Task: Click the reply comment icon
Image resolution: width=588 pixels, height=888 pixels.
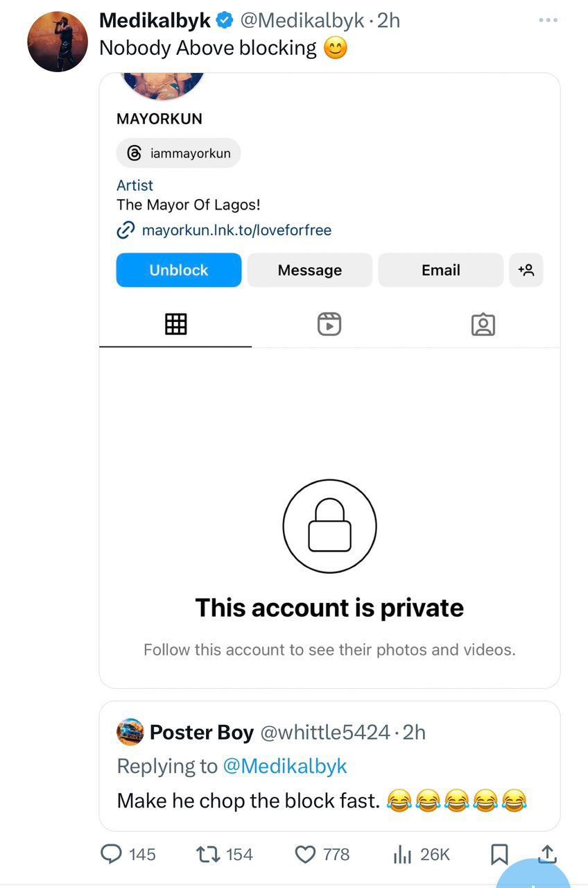Action: (x=111, y=854)
